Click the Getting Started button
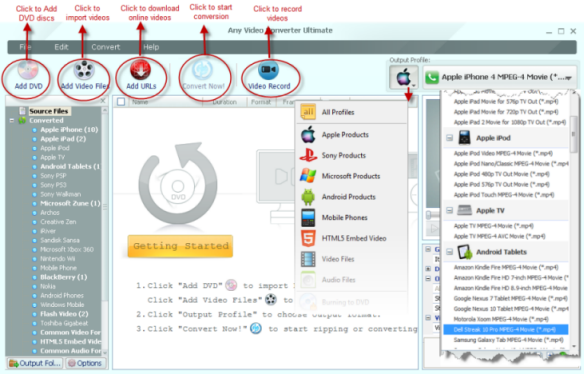Image resolution: width=584 pixels, height=374 pixels. pos(180,246)
